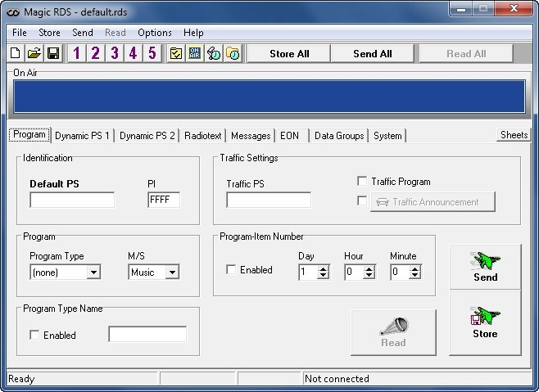
Task: Expand the Program Type dropdown
Action: (x=93, y=273)
